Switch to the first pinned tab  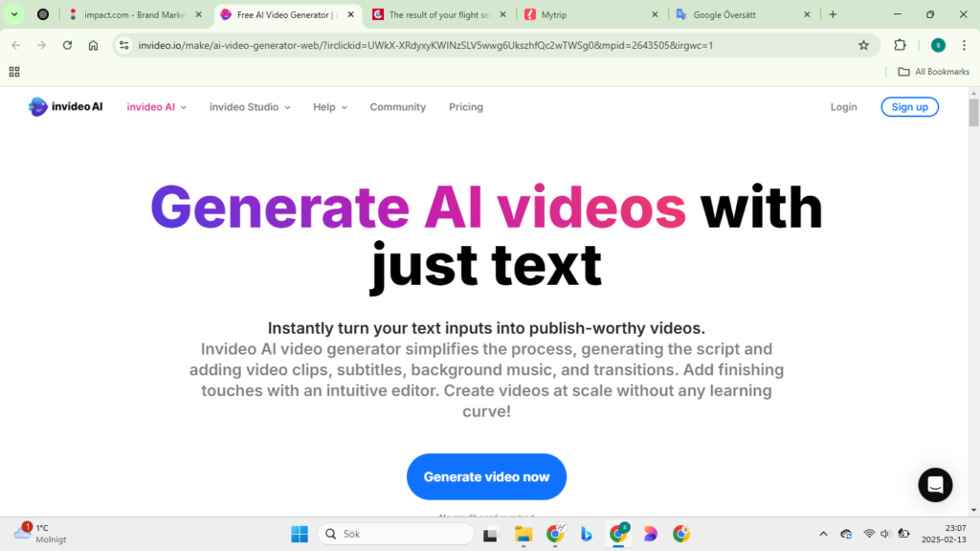(x=43, y=14)
